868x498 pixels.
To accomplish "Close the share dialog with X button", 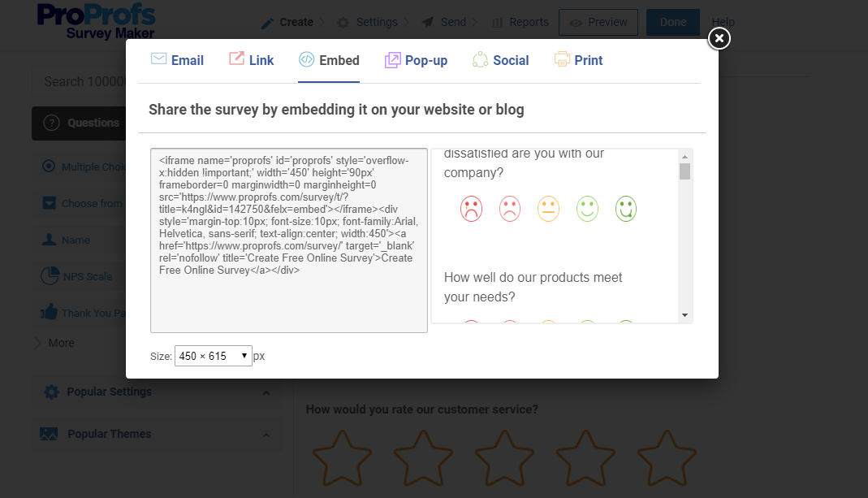I will (719, 38).
